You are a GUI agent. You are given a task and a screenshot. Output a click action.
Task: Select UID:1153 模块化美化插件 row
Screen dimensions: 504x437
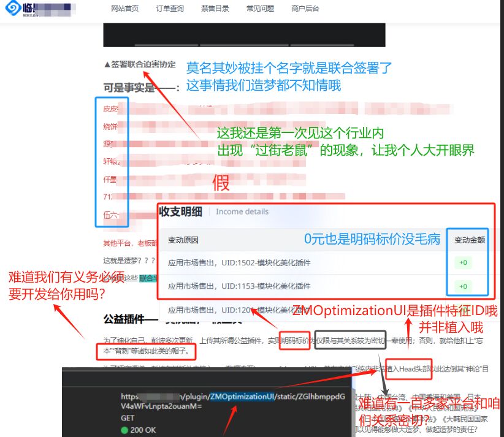[x=239, y=286]
